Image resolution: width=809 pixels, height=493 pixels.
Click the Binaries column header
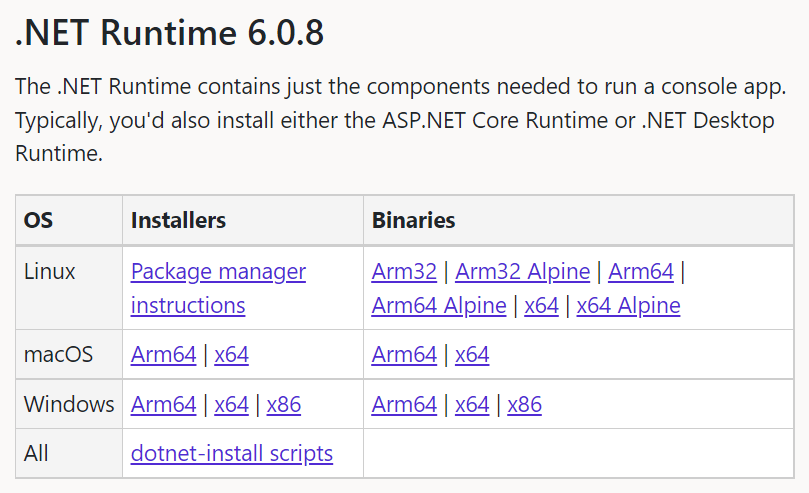(x=413, y=220)
